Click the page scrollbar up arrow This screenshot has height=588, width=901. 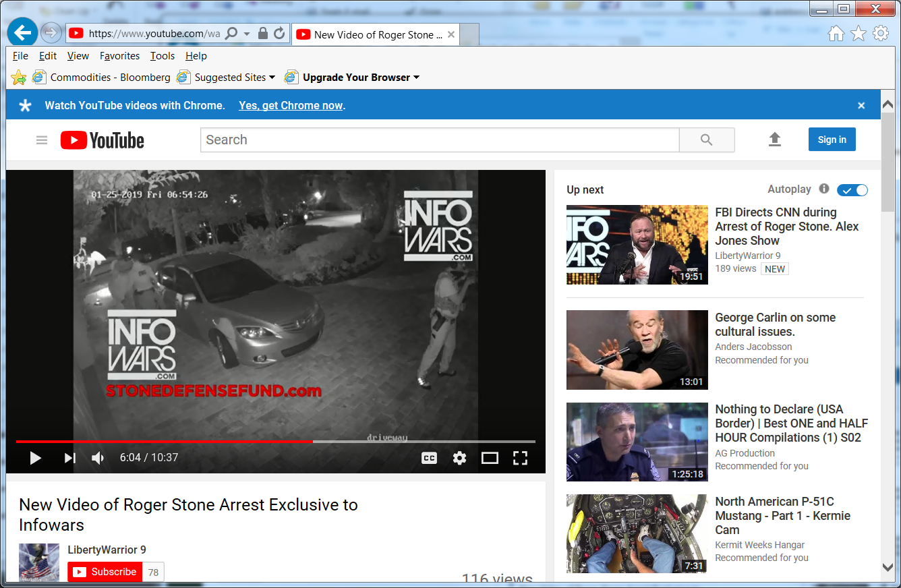pyautogui.click(x=888, y=105)
